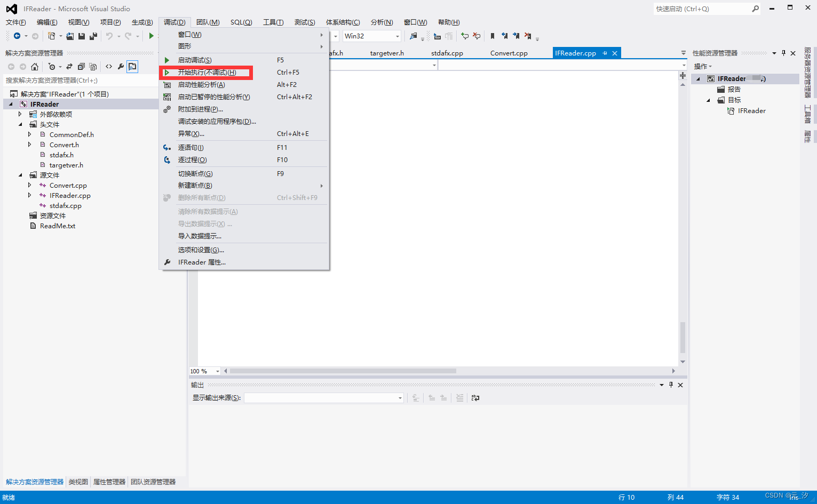Open the 生成 menu in menu bar
Viewport: 817px width, 504px height.
142,22
